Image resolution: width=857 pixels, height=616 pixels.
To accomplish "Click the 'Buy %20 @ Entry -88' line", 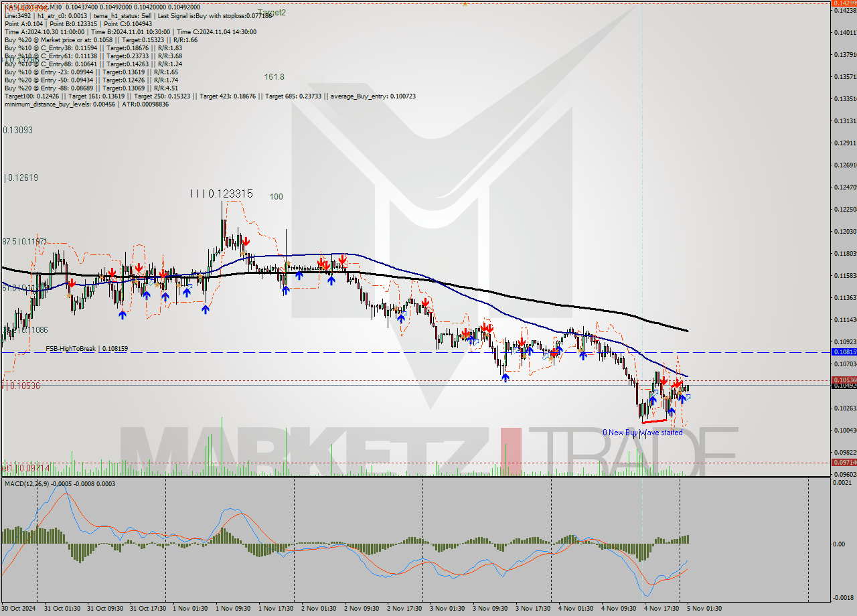I will click(x=91, y=88).
